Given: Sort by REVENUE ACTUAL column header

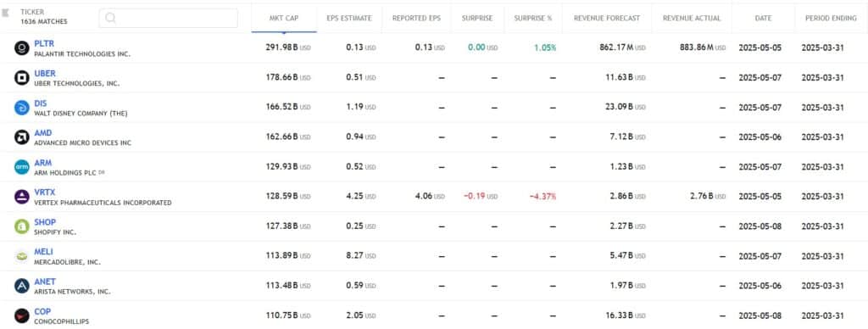Looking at the screenshot, I should coord(692,19).
